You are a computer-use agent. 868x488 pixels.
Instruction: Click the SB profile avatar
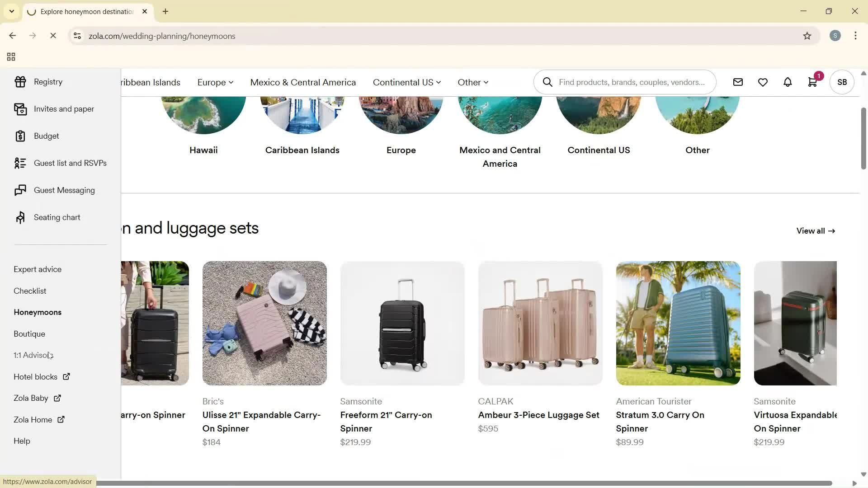[x=842, y=82]
